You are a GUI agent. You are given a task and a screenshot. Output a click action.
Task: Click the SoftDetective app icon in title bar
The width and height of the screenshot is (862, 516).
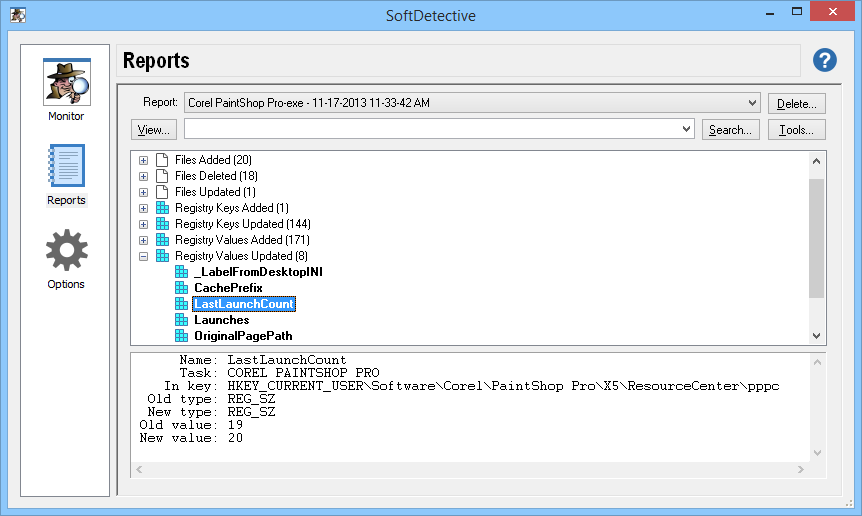[x=18, y=15]
